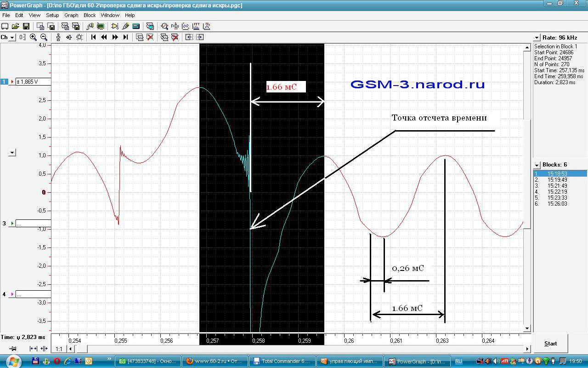Image resolution: width=588 pixels, height=368 pixels.
Task: Open the F=Σx functions icon
Action: click(x=175, y=26)
